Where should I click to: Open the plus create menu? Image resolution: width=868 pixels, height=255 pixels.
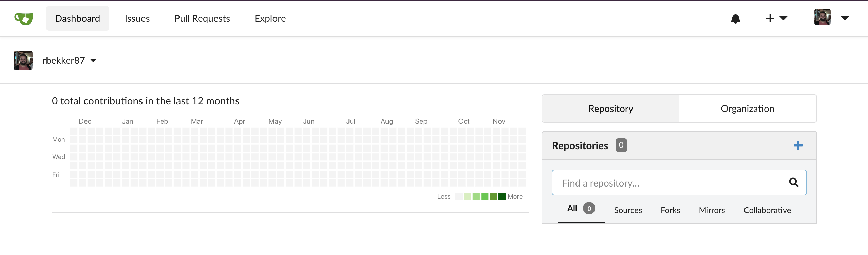click(776, 18)
